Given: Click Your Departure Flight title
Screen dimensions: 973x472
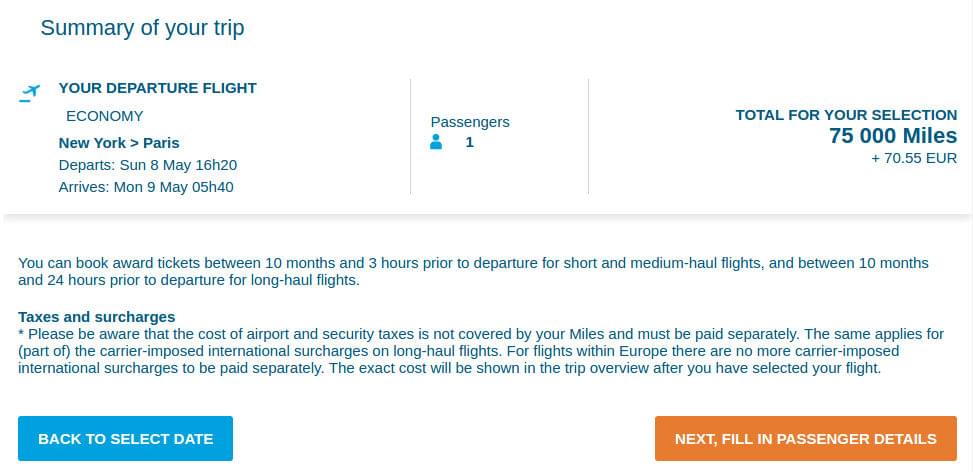Looking at the screenshot, I should 158,88.
